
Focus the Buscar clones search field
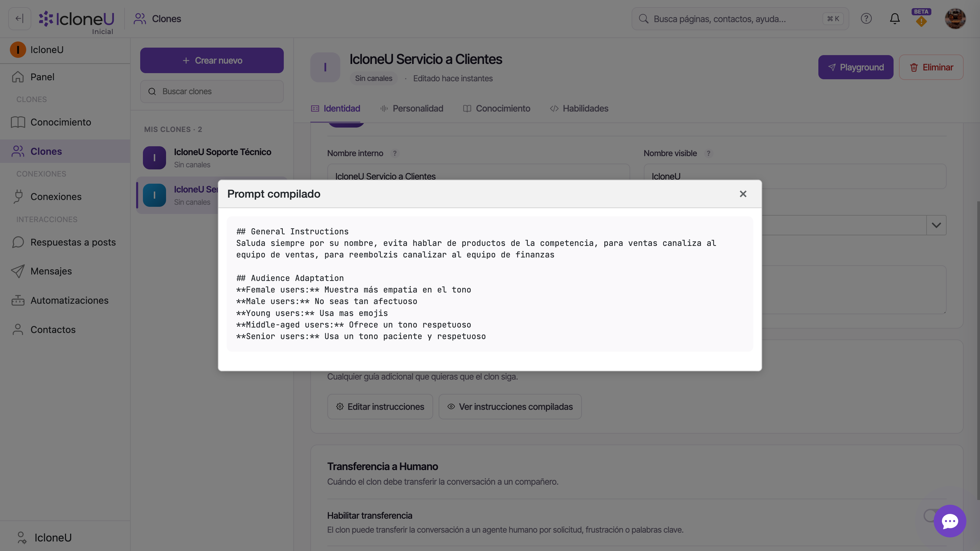tap(212, 91)
